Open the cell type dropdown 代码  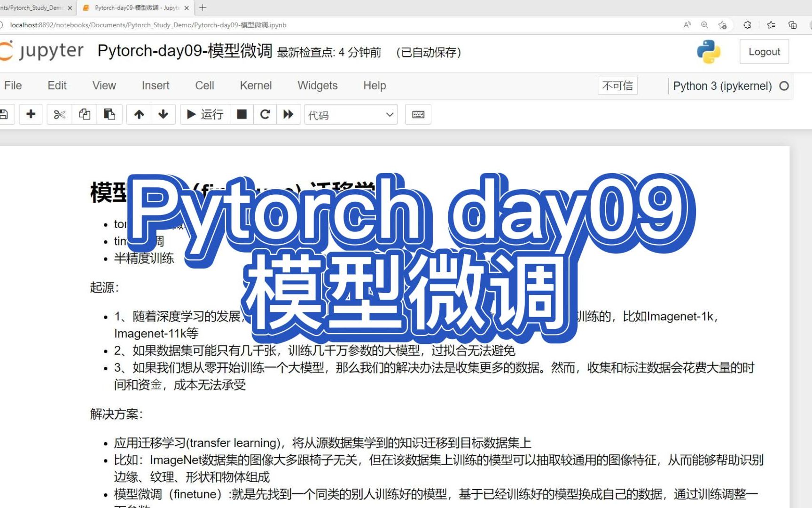(351, 114)
